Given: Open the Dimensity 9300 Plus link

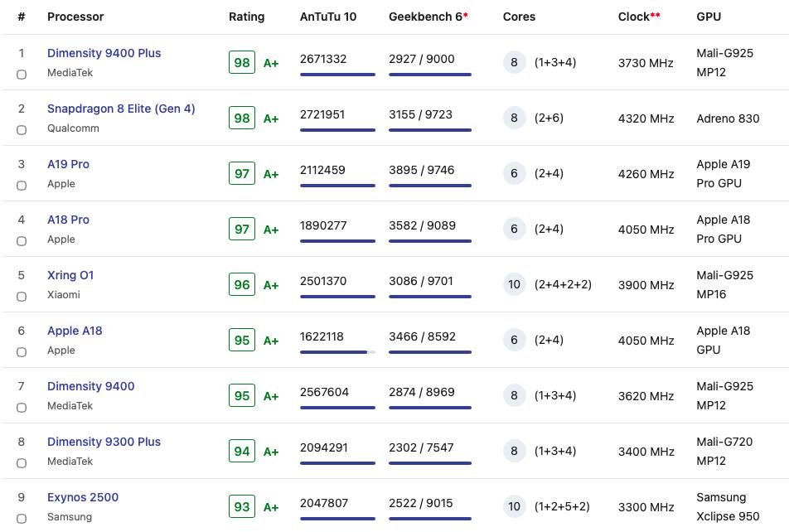Looking at the screenshot, I should coord(104,442).
